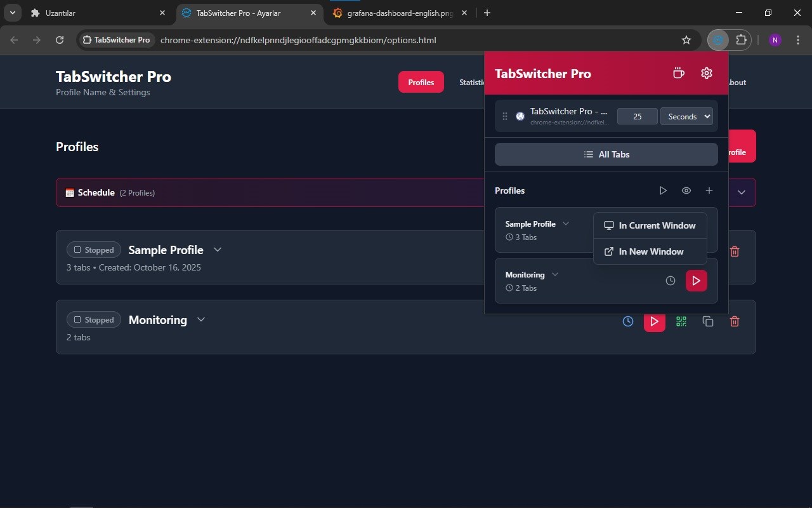Show the QR code for the Monitoring profile
812x508 pixels.
[x=681, y=321]
